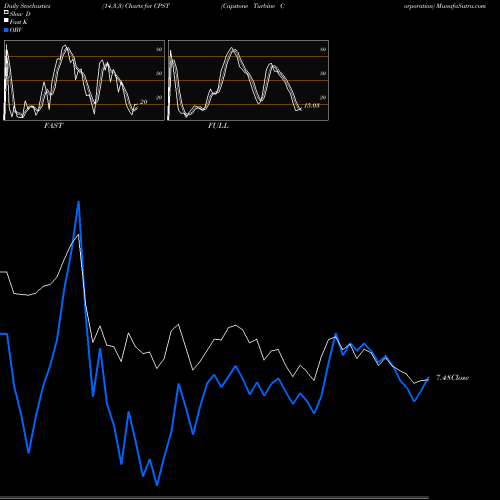This screenshot has width=500, height=500.
Task: Click the 'Fast K' legend label
Action: point(19,22)
